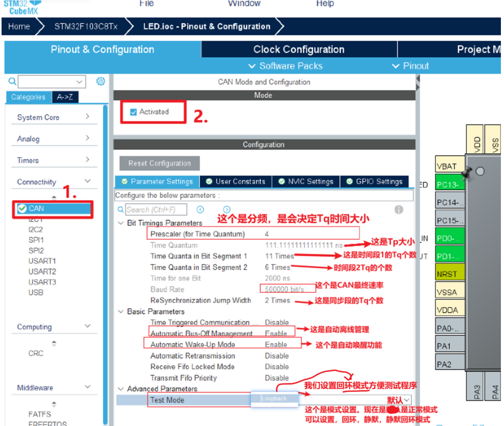Toggle the Activated checkbox for CAN
This screenshot has width=504, height=426.
click(133, 112)
